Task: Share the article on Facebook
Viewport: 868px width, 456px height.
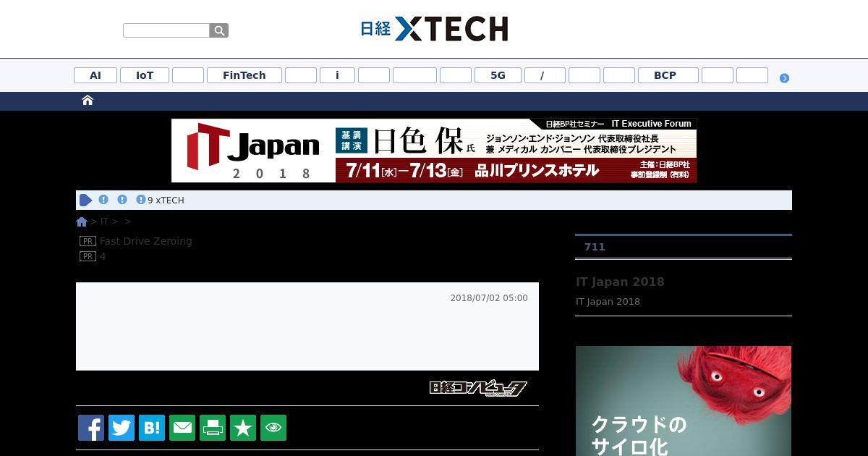Action: (x=91, y=428)
